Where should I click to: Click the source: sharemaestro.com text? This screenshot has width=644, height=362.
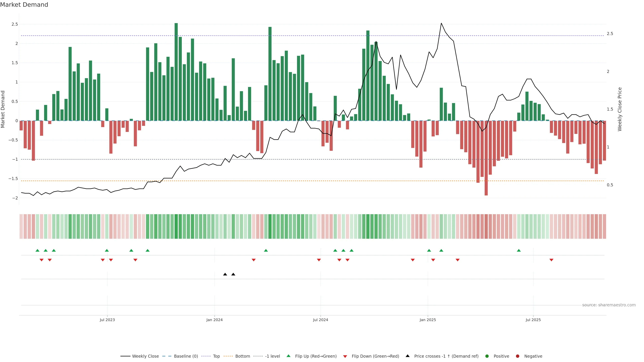[609, 305]
